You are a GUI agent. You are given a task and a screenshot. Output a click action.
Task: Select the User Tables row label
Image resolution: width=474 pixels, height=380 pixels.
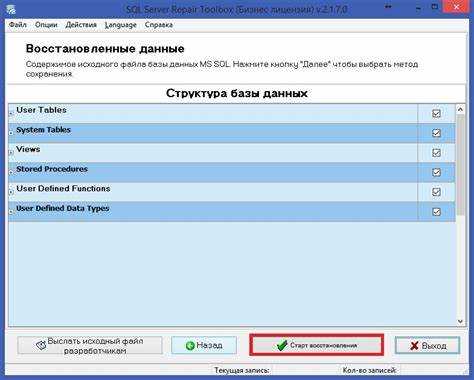(41, 110)
